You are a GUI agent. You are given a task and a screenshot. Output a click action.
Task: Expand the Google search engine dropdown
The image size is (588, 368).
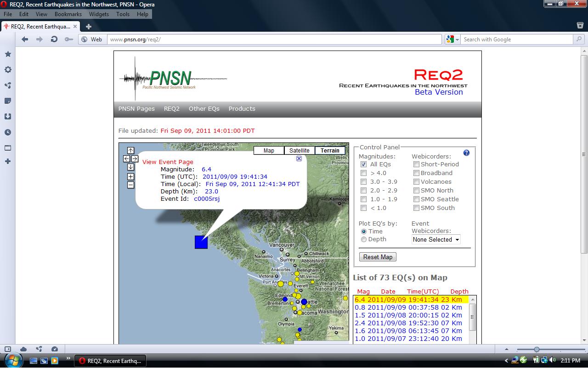point(452,40)
